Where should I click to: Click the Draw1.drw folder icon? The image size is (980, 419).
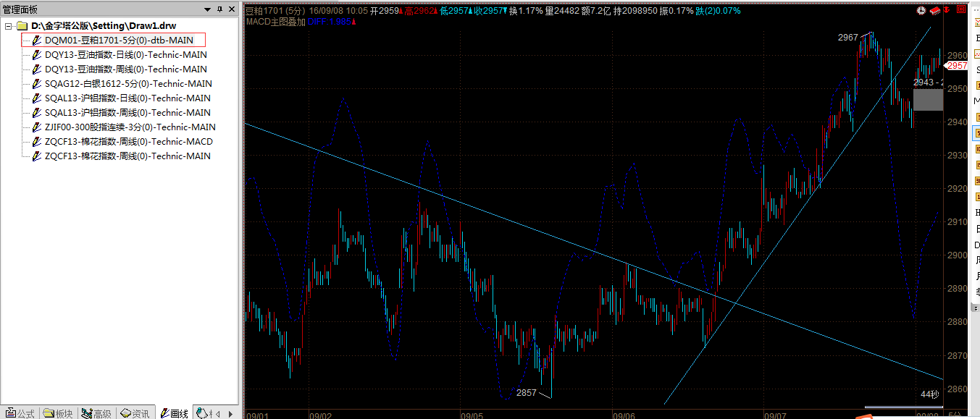click(22, 26)
